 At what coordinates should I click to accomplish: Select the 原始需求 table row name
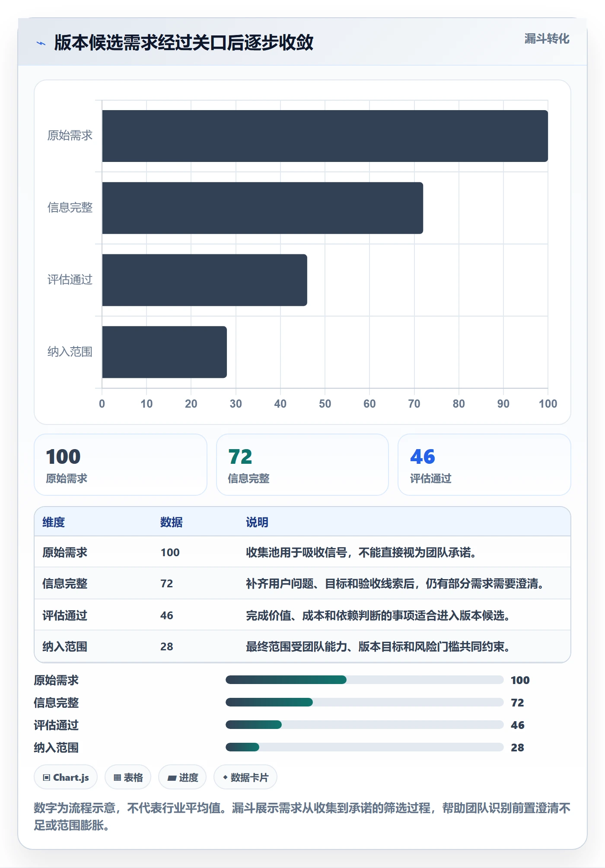[x=65, y=552]
